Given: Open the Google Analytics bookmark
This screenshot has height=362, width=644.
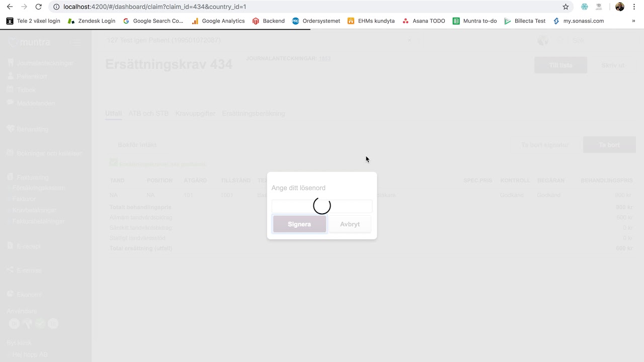Looking at the screenshot, I should pyautogui.click(x=218, y=21).
